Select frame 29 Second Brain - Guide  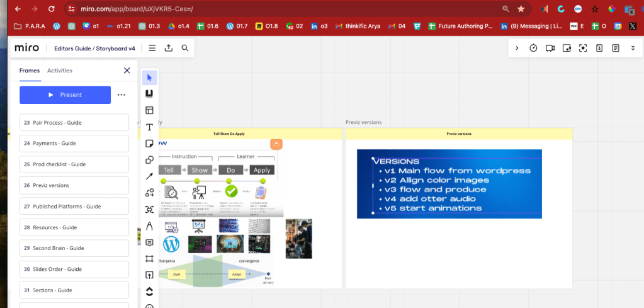pyautogui.click(x=74, y=248)
